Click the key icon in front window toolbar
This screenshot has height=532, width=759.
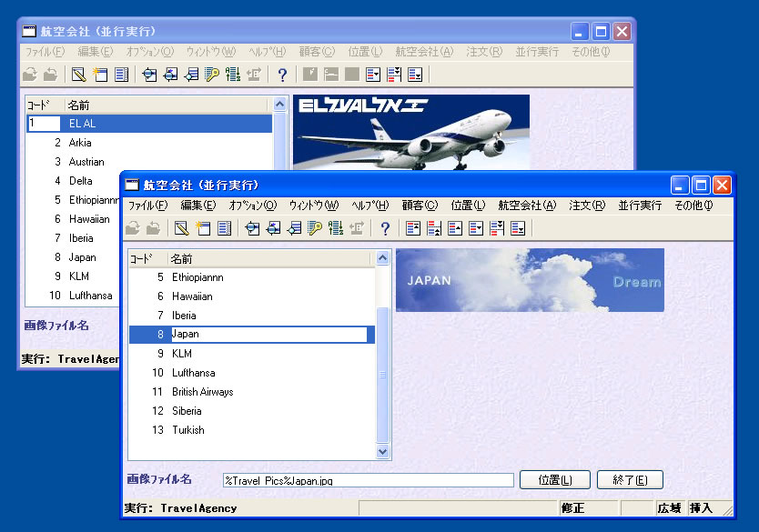315,228
